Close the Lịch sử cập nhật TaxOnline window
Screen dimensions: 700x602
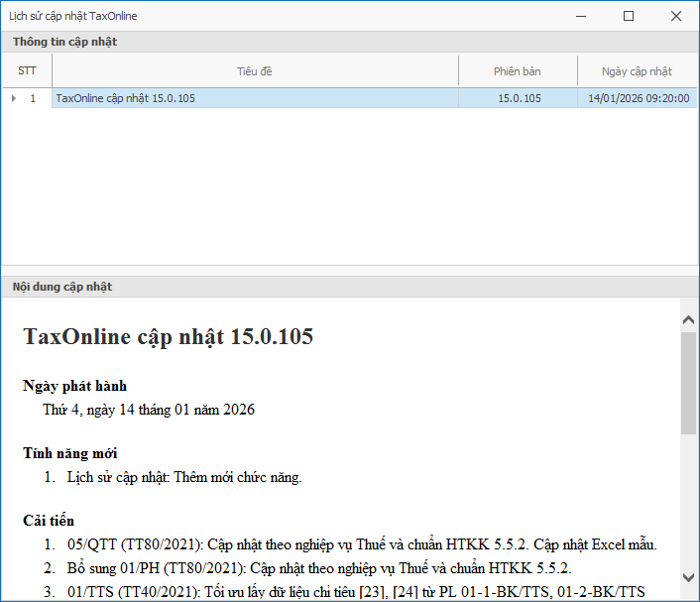[676, 16]
